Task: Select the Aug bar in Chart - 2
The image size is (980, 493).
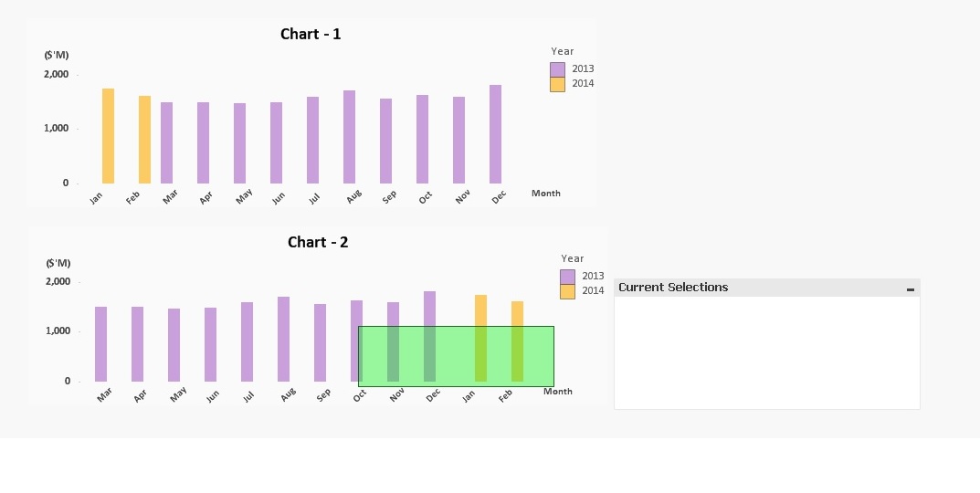Action: [283, 340]
